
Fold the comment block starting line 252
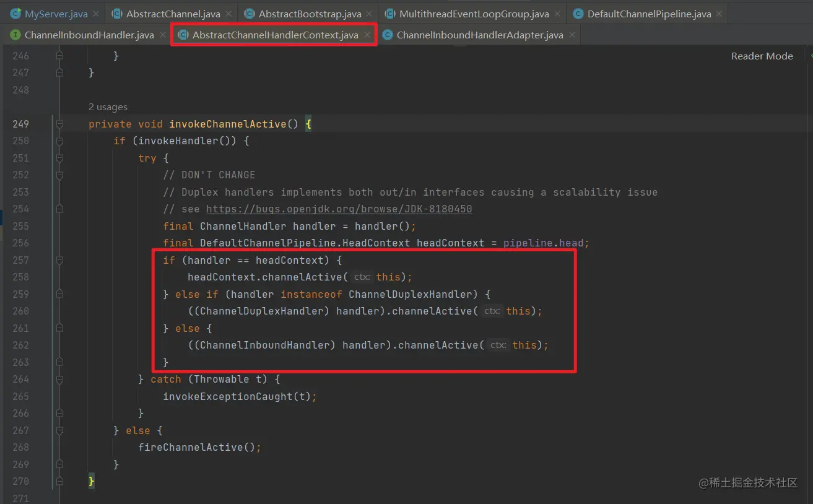pyautogui.click(x=60, y=175)
